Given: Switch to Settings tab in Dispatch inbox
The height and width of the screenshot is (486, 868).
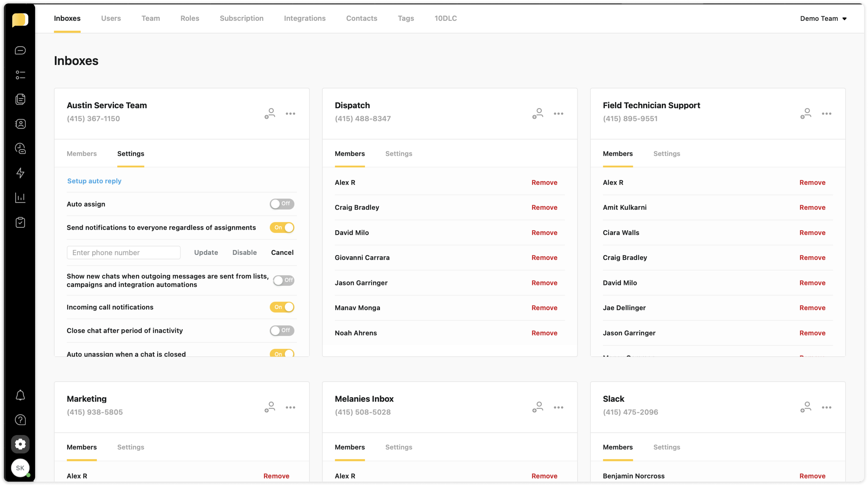Looking at the screenshot, I should pos(399,153).
